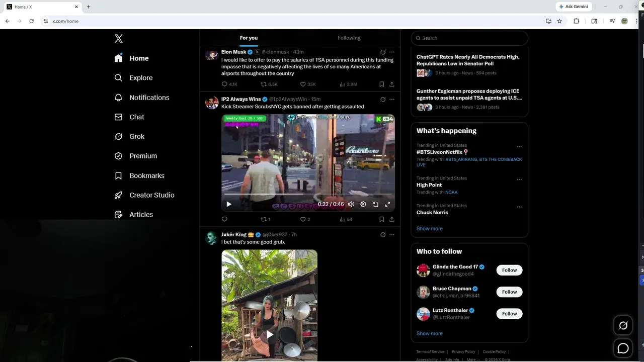Play the Joker King video thumbnail
This screenshot has height=362, width=644.
pos(270,334)
